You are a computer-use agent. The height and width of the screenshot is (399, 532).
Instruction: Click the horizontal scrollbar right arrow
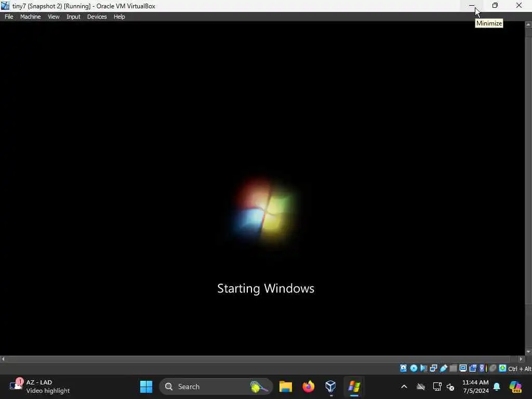521,359
